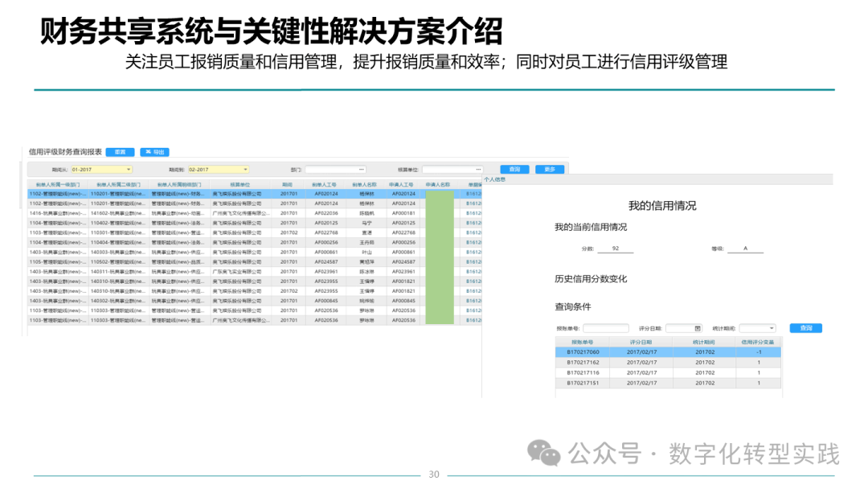Click the 核算单位 column header in the table
This screenshot has height=489, width=868.
coord(240,184)
